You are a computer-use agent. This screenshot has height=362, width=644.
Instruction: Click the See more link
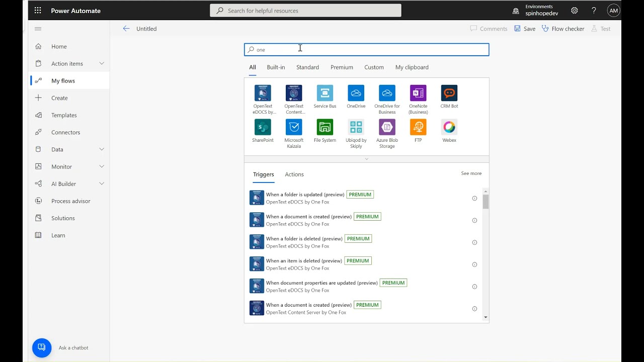coord(471,173)
